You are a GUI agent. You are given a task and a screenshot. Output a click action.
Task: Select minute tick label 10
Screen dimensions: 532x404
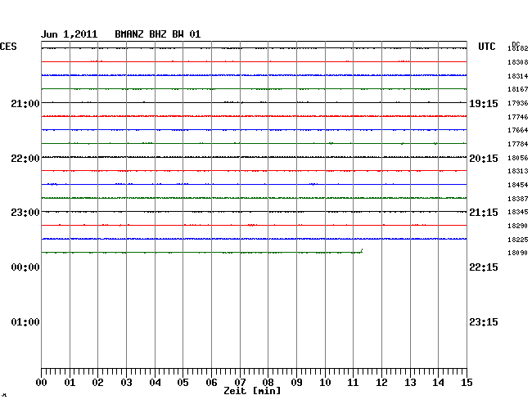pyautogui.click(x=325, y=383)
